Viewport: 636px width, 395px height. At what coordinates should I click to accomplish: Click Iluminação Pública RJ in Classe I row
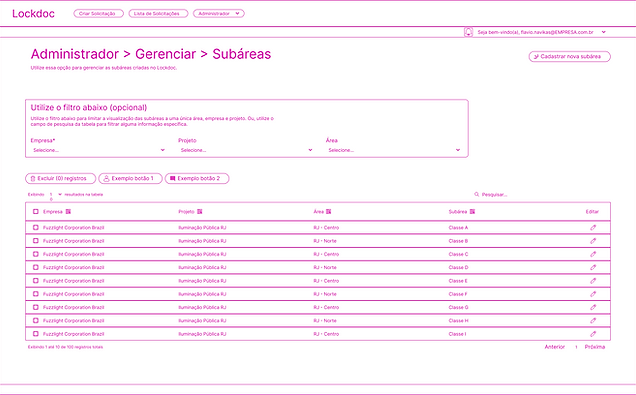coord(202,334)
